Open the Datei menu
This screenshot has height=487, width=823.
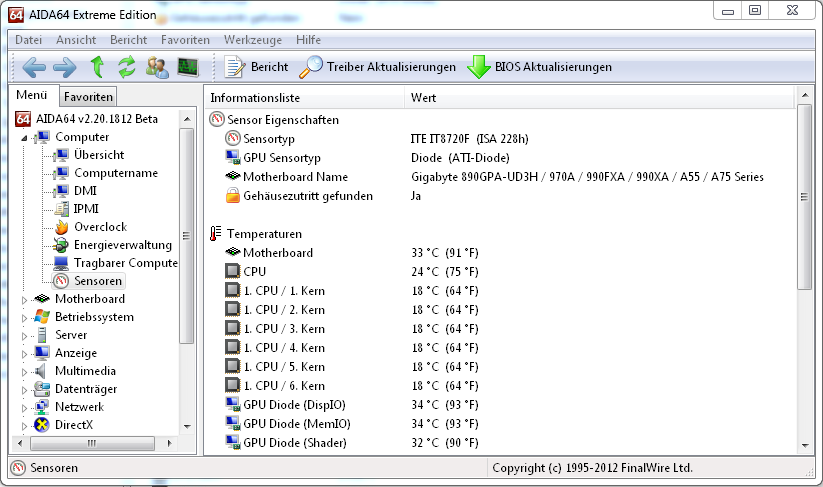click(28, 40)
